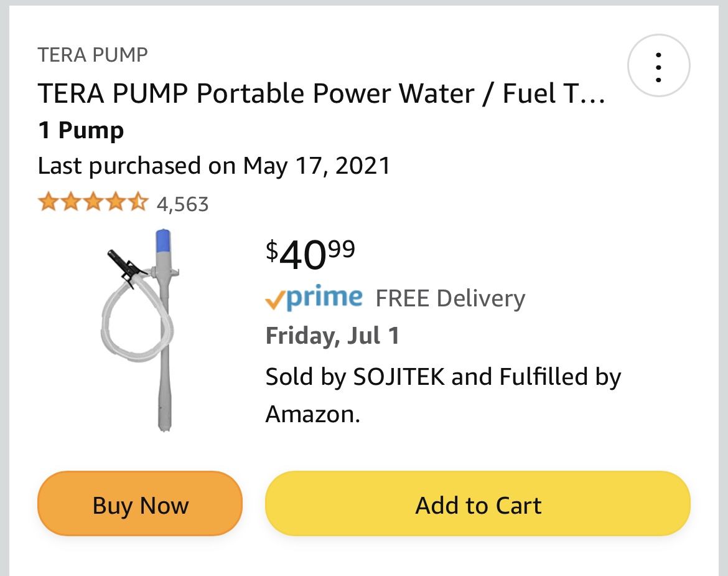Click Last purchased on May 17, 2021
This screenshot has width=728, height=576.
(214, 166)
